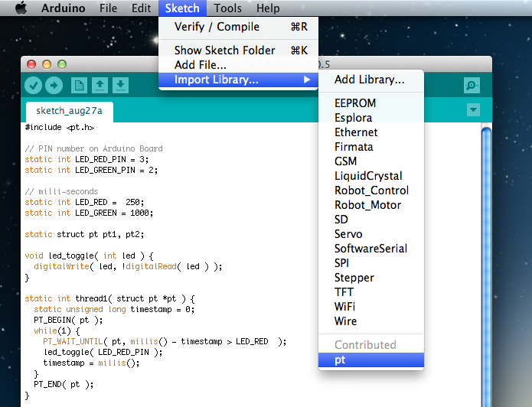The image size is (532, 407).
Task: Click the timestamp = millis() line
Action: [x=91, y=363]
